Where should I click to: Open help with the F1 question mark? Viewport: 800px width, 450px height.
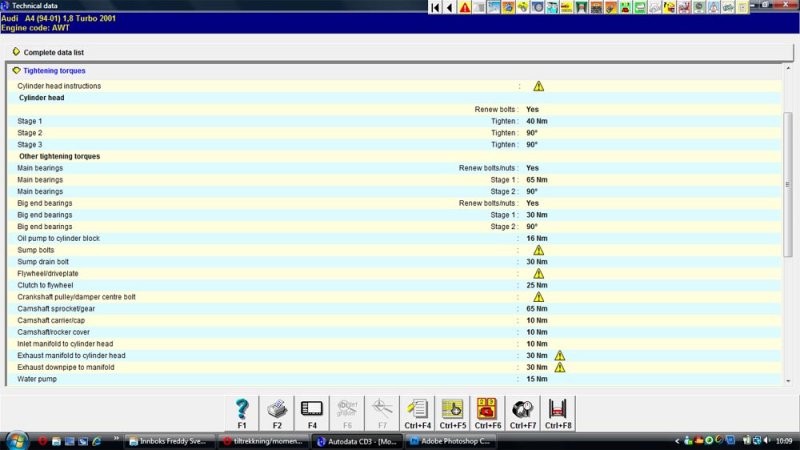coord(241,410)
